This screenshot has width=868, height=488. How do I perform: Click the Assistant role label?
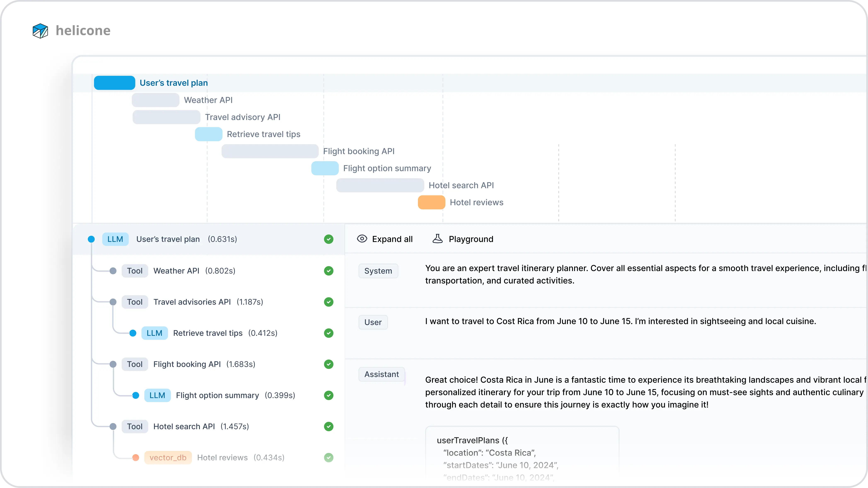[x=381, y=374]
